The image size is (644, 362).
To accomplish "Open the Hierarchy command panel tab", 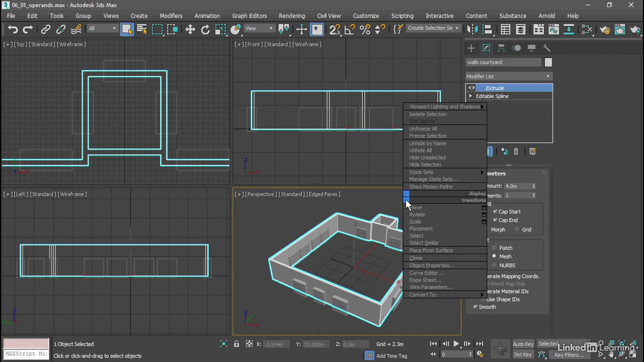I will [x=502, y=48].
